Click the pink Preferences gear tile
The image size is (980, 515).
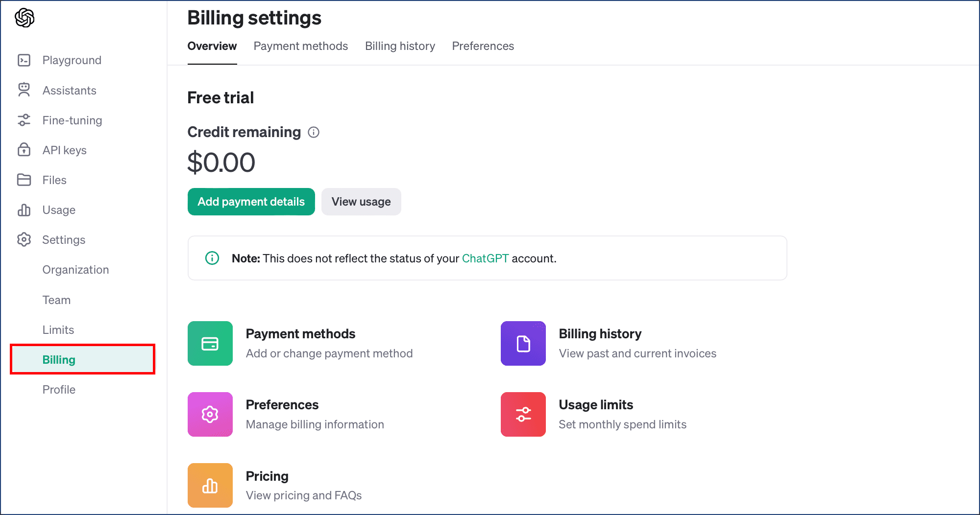pos(210,414)
